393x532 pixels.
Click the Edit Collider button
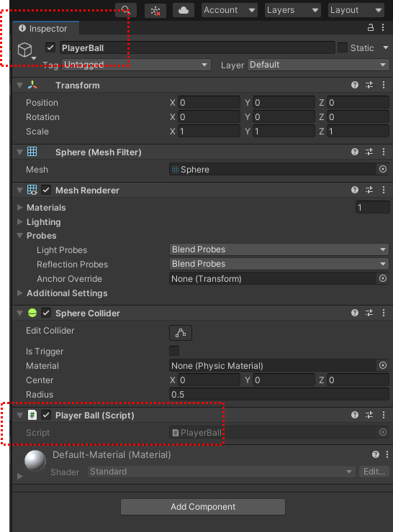tap(181, 332)
